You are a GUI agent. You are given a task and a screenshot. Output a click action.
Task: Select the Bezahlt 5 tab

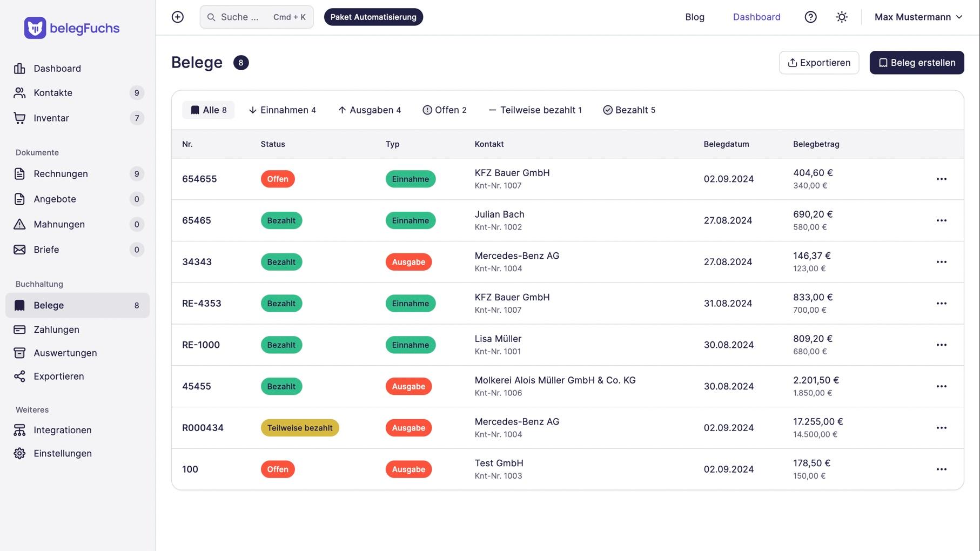(x=629, y=110)
